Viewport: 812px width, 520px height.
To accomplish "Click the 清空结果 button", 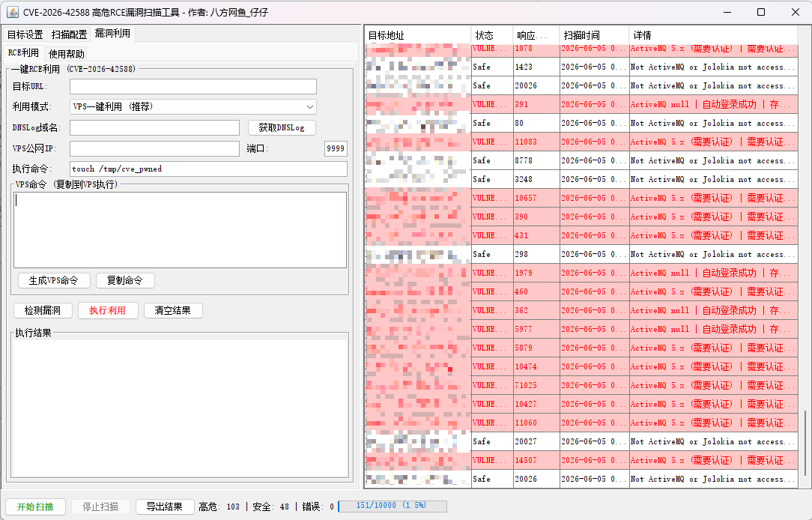I will [173, 311].
